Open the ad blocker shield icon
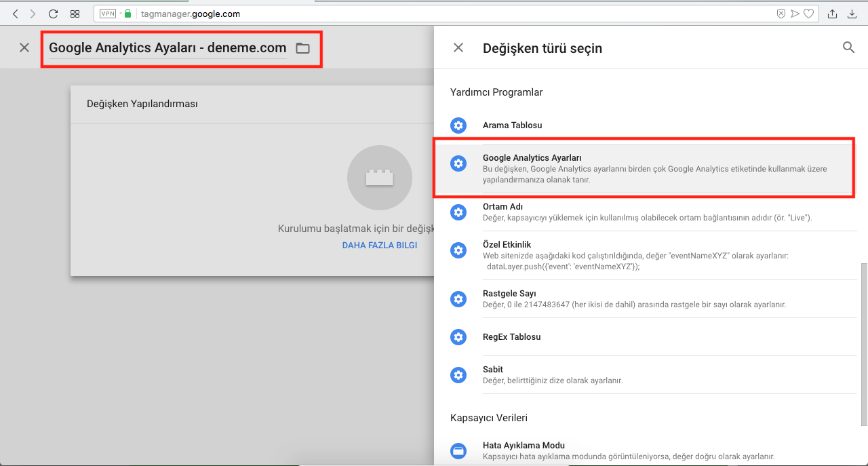This screenshot has height=466, width=868. [781, 14]
